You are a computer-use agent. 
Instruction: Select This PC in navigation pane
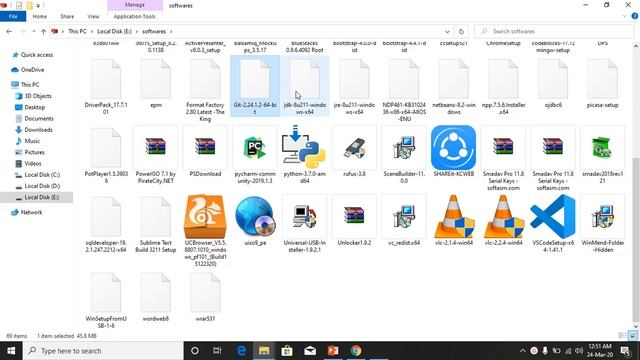tap(30, 84)
